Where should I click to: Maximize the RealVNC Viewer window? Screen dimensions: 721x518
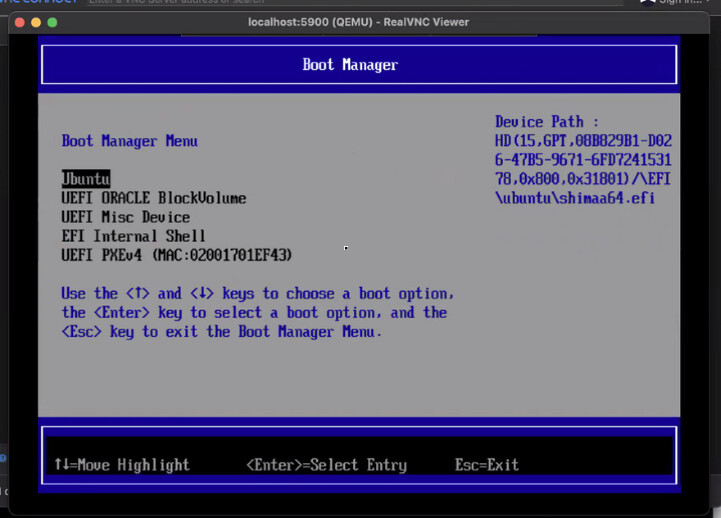(52, 22)
